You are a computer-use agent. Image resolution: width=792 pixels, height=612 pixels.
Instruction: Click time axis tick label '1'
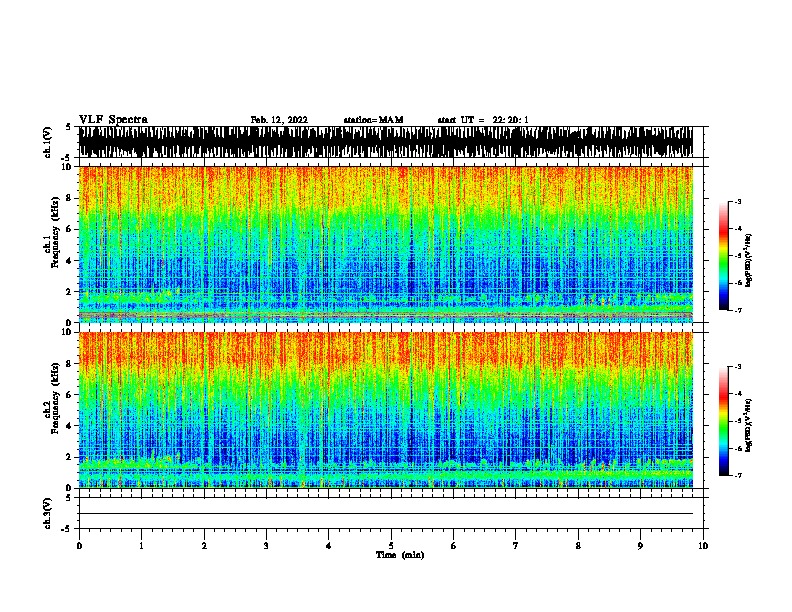[141, 546]
